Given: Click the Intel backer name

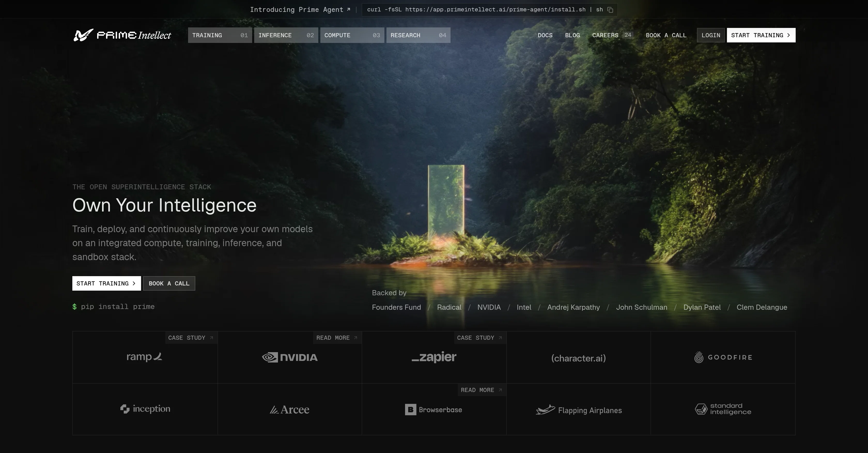Looking at the screenshot, I should [x=524, y=307].
